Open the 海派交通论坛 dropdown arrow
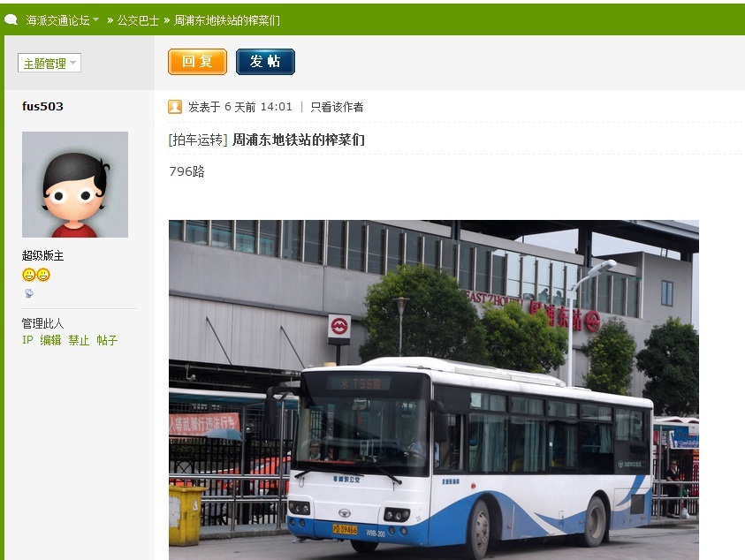Screen dimensions: 745x560 point(96,19)
